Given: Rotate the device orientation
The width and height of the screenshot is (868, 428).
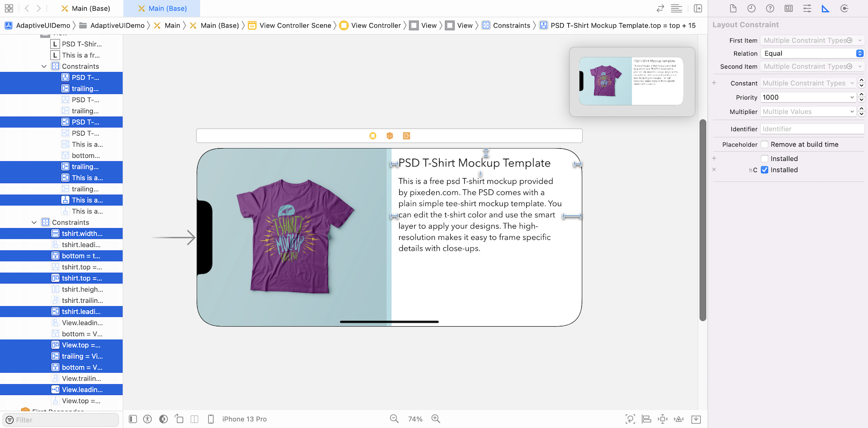Looking at the screenshot, I should (179, 419).
